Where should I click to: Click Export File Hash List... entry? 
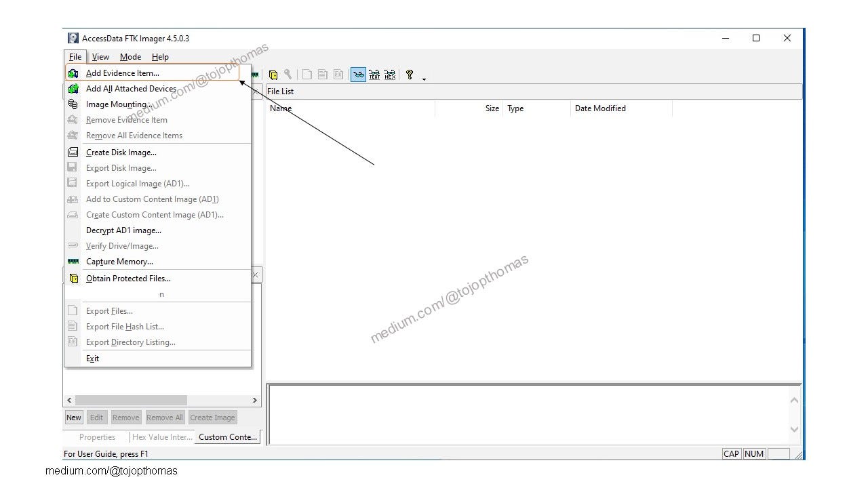157,327
